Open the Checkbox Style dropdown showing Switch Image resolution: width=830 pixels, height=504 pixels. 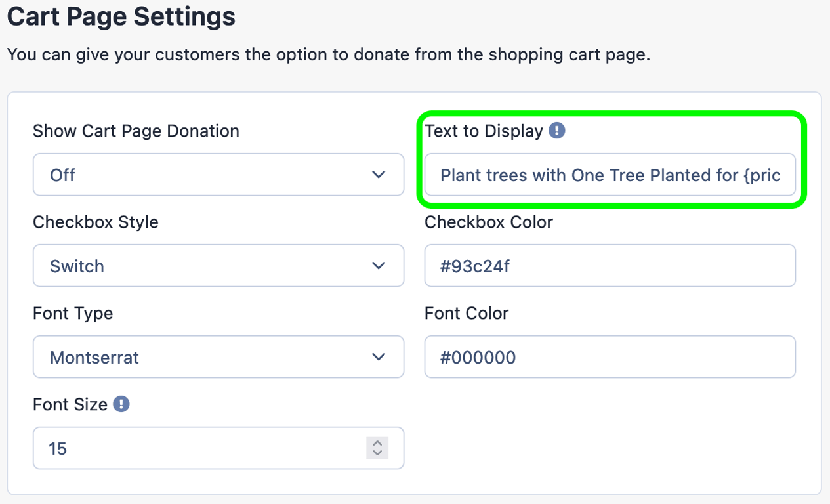coord(218,266)
